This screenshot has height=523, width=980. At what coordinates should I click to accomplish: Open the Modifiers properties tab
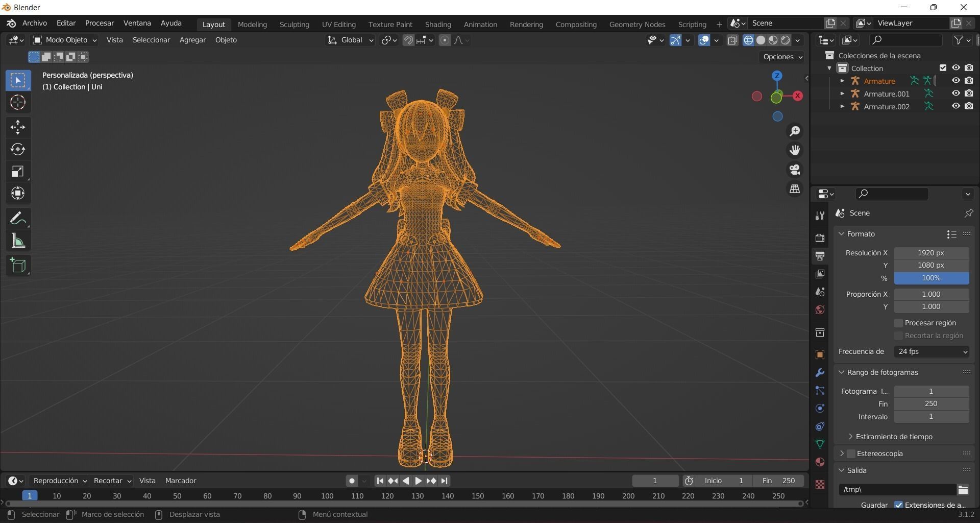(x=820, y=373)
